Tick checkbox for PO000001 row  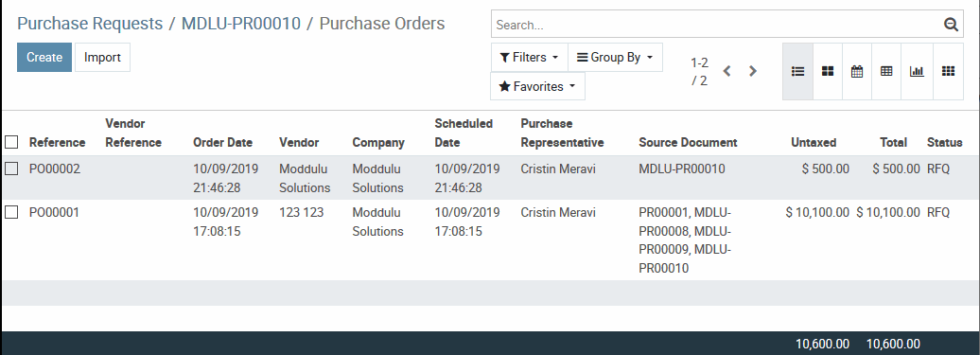pos(11,212)
